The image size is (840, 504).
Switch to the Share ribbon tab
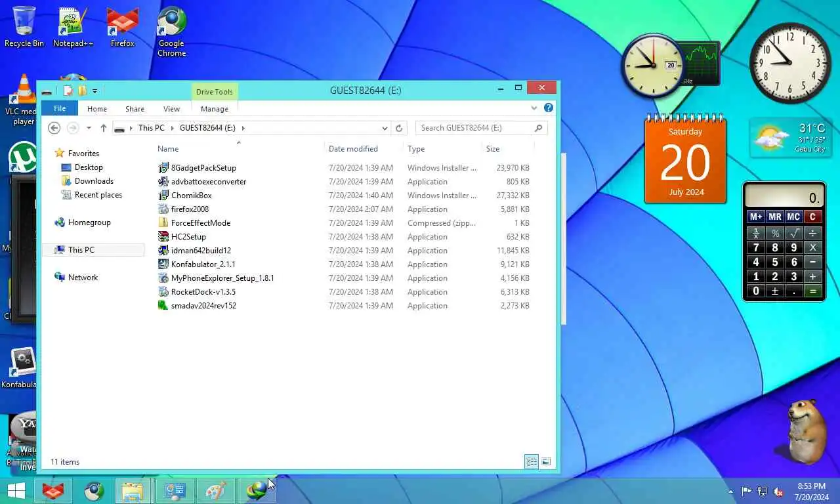(135, 109)
